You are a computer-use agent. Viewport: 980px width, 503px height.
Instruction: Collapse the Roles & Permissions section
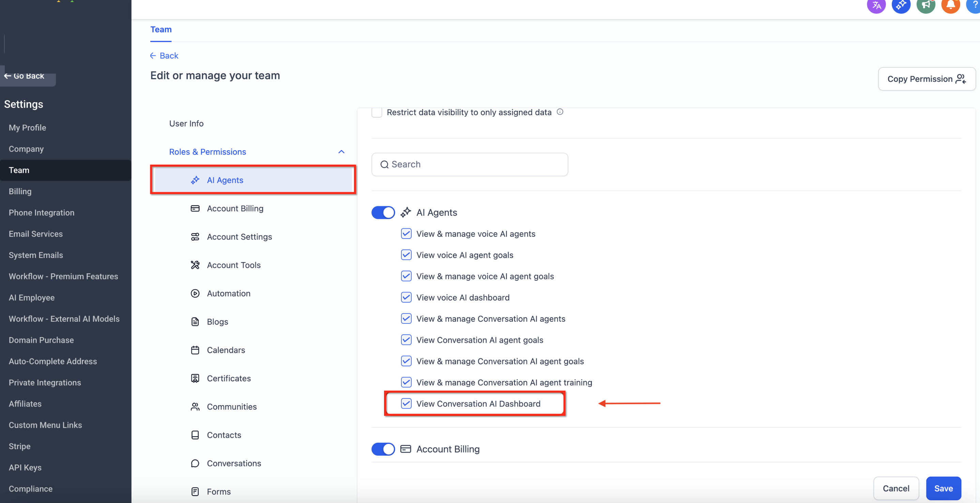[x=341, y=152]
